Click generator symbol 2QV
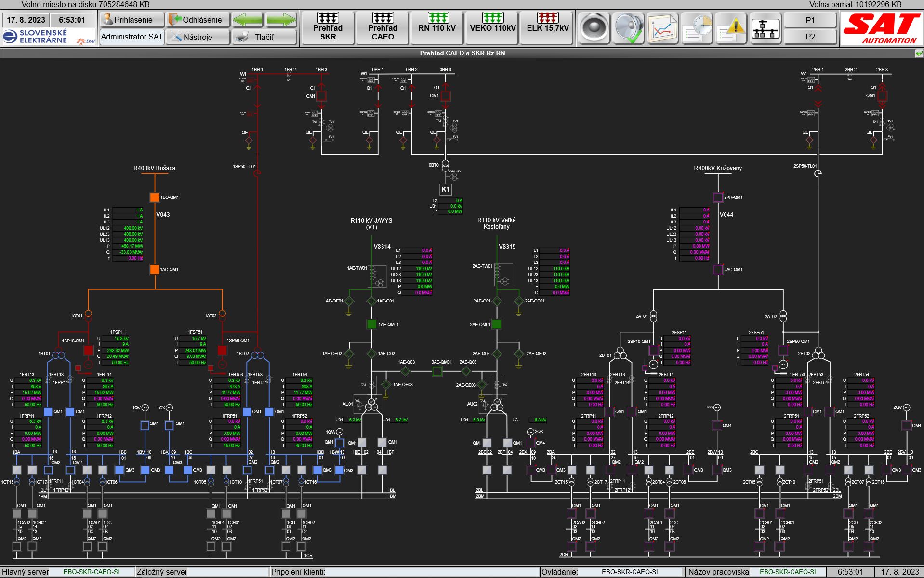 click(906, 407)
